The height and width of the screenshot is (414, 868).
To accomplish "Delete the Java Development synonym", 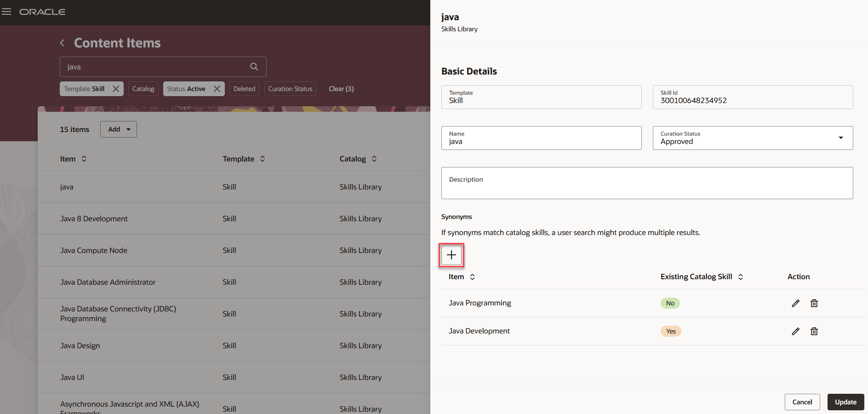I will click(814, 331).
